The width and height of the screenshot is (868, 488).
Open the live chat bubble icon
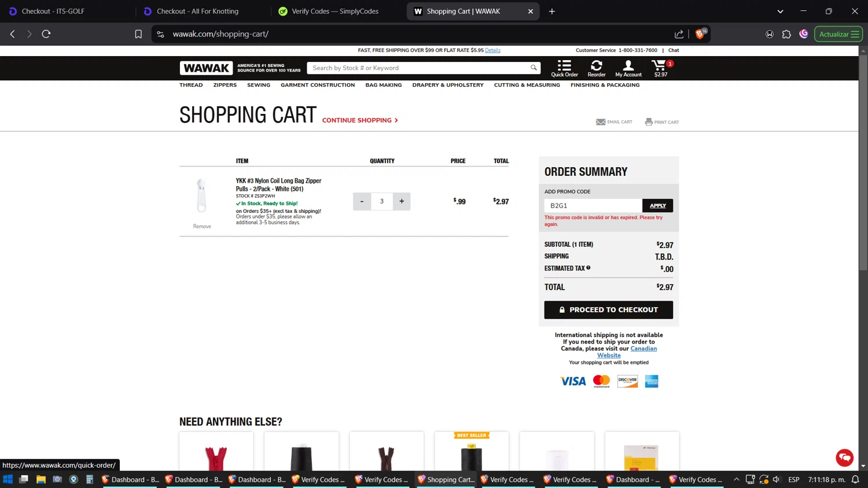coord(844,457)
